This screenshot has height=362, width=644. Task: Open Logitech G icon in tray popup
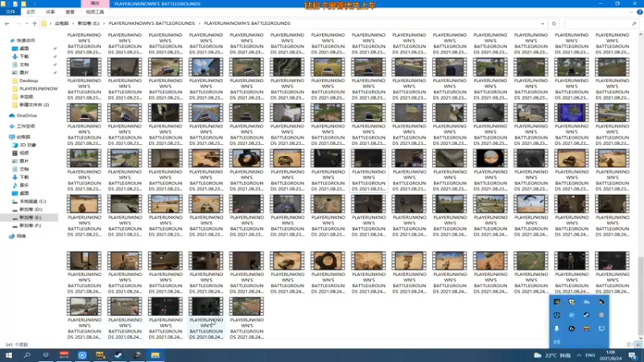pyautogui.click(x=572, y=329)
